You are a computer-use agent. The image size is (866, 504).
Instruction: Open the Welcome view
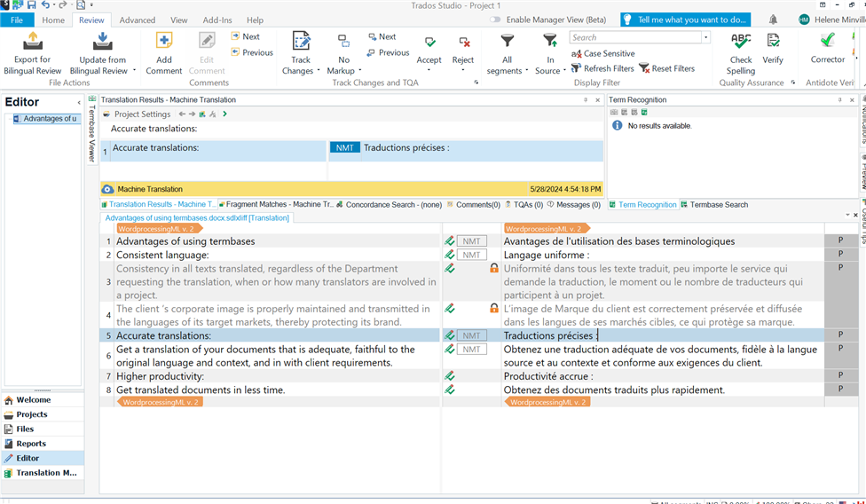tap(43, 399)
